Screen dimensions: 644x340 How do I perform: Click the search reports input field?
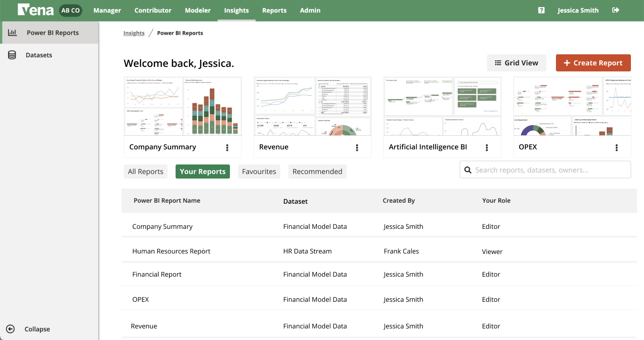(x=545, y=170)
